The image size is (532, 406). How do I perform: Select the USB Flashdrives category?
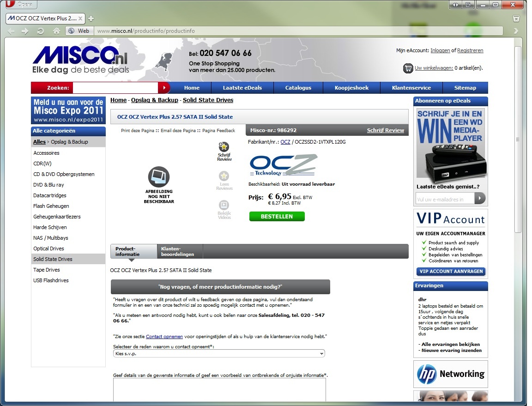pyautogui.click(x=51, y=280)
